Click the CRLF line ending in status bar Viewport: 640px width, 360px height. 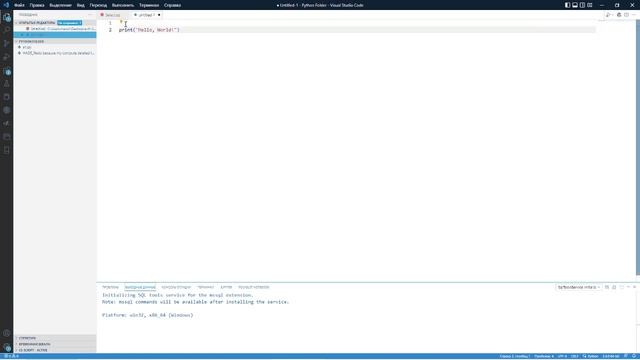(x=574, y=356)
